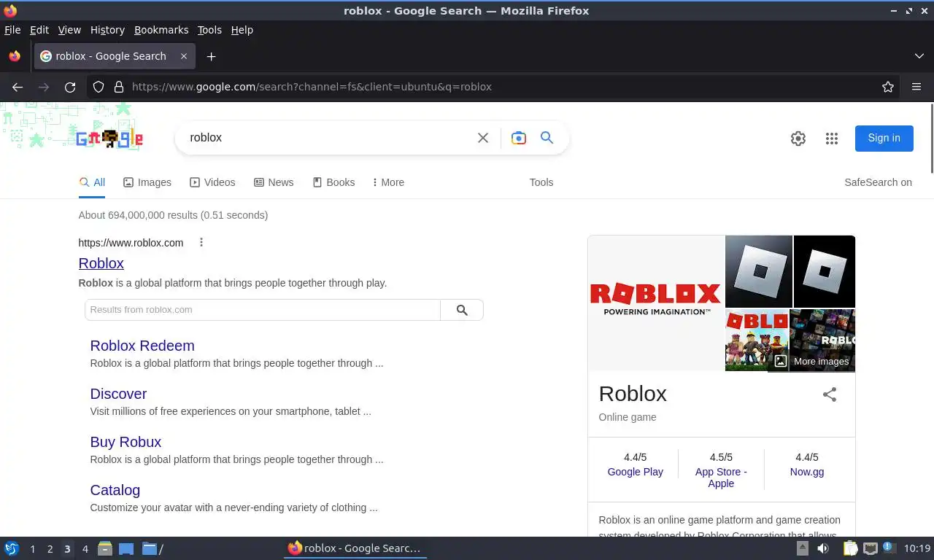The width and height of the screenshot is (934, 560).
Task: Switch to workspace 1 in the taskbar
Action: point(32,549)
